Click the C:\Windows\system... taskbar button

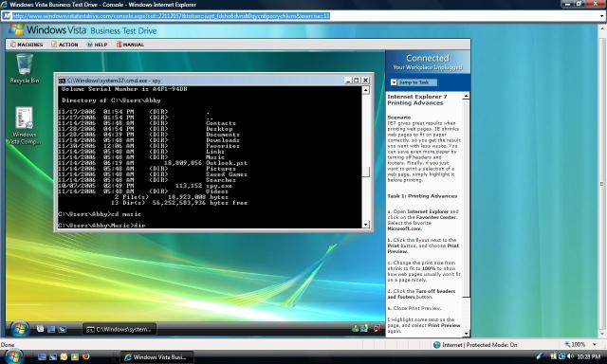click(x=120, y=329)
